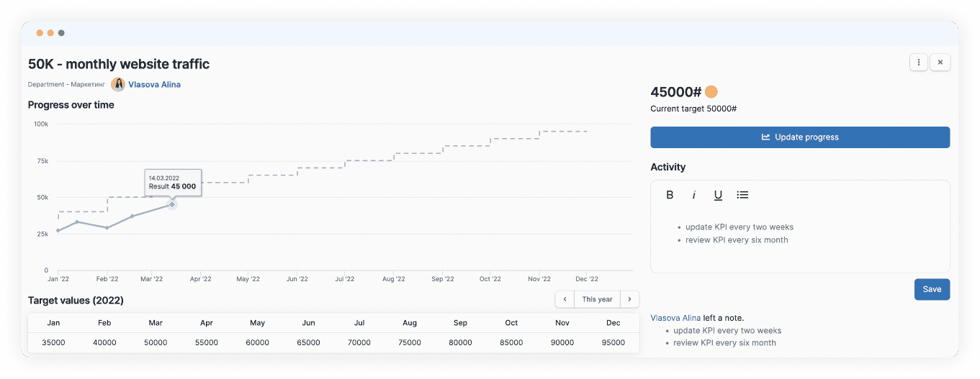Go to next year of target values

pos(629,299)
